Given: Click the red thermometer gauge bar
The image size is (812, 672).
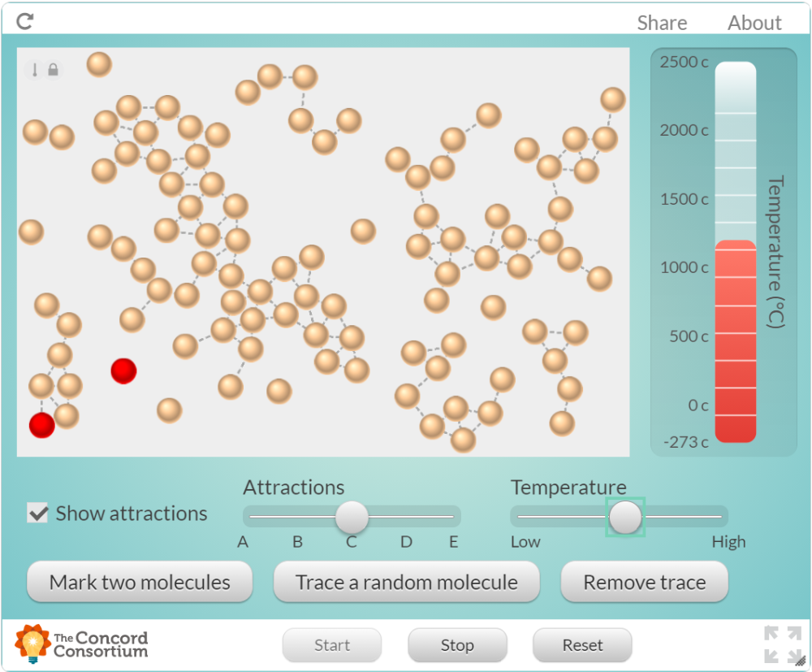Looking at the screenshot, I should pyautogui.click(x=736, y=341).
